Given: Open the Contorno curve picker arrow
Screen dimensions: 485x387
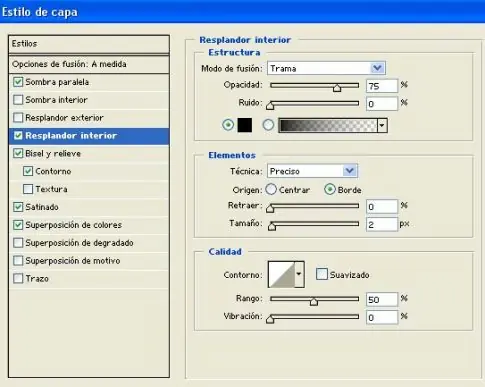Looking at the screenshot, I should point(299,274).
